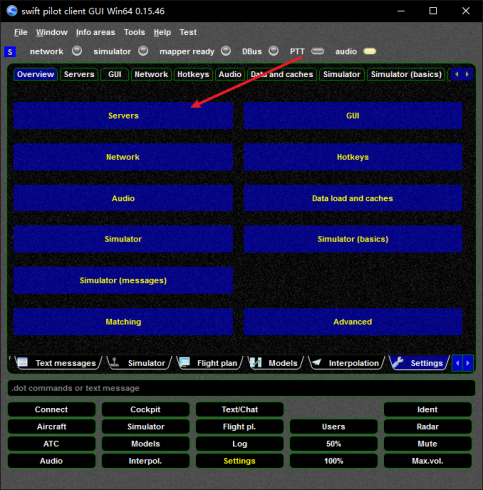Click the large blue GUI button
Image resolution: width=483 pixels, height=490 pixels.
click(x=353, y=116)
